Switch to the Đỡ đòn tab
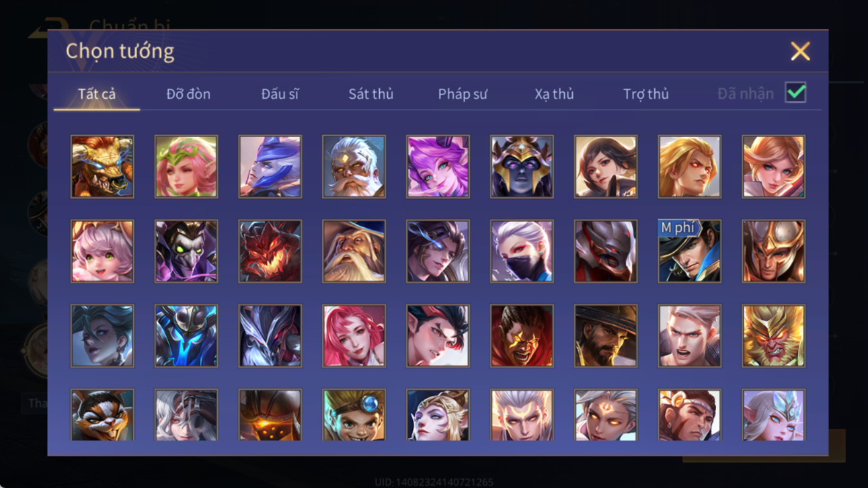Viewport: 868px width, 488px height. point(188,94)
